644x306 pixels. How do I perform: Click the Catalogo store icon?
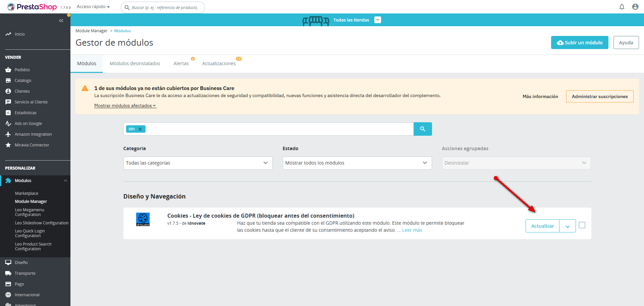8,81
